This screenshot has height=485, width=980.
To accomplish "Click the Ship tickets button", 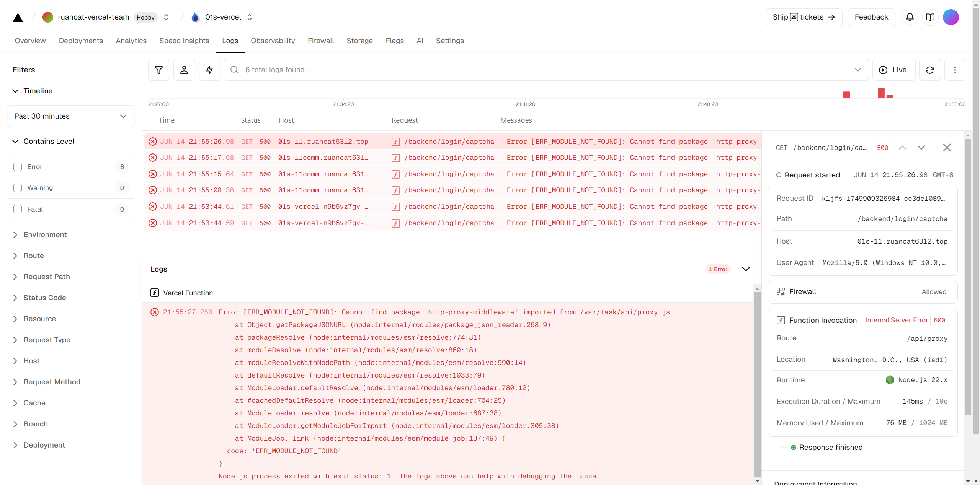I will pos(804,17).
